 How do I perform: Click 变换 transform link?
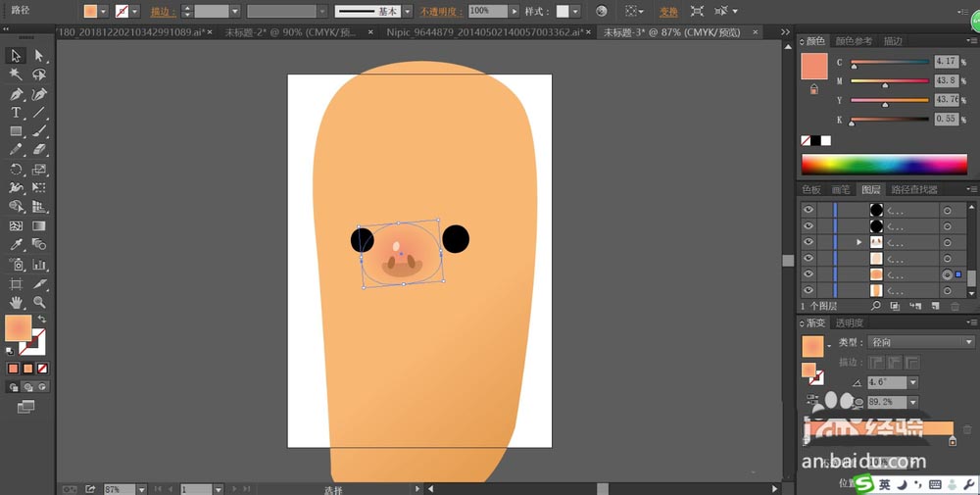click(x=668, y=11)
